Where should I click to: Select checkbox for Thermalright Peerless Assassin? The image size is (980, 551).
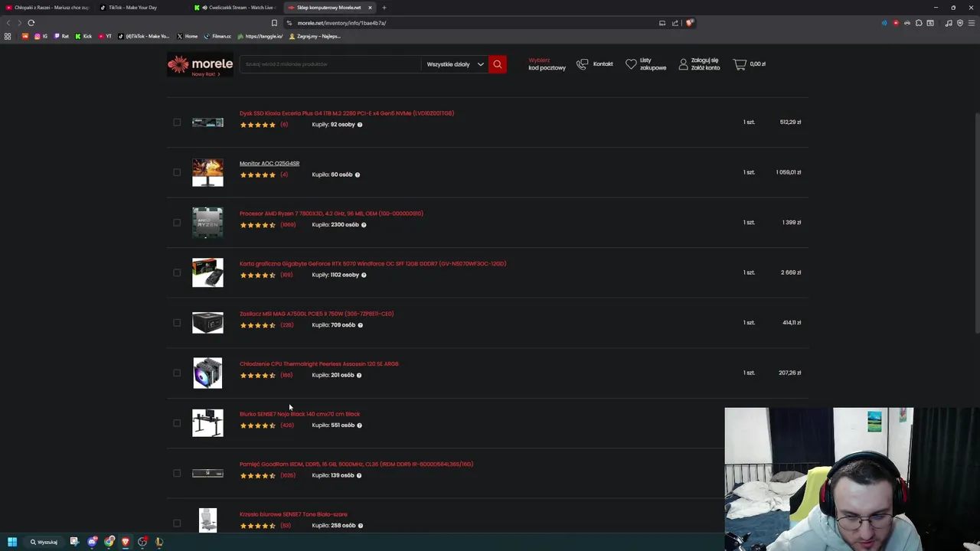point(177,373)
